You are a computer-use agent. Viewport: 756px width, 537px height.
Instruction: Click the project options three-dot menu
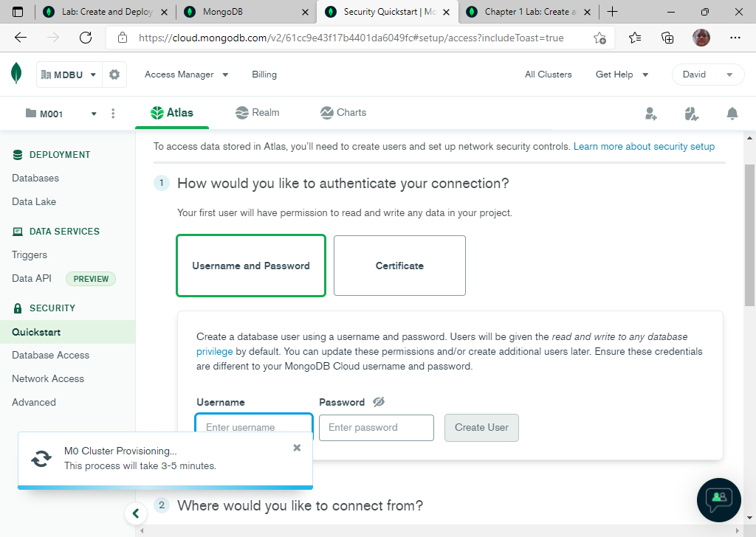point(113,114)
